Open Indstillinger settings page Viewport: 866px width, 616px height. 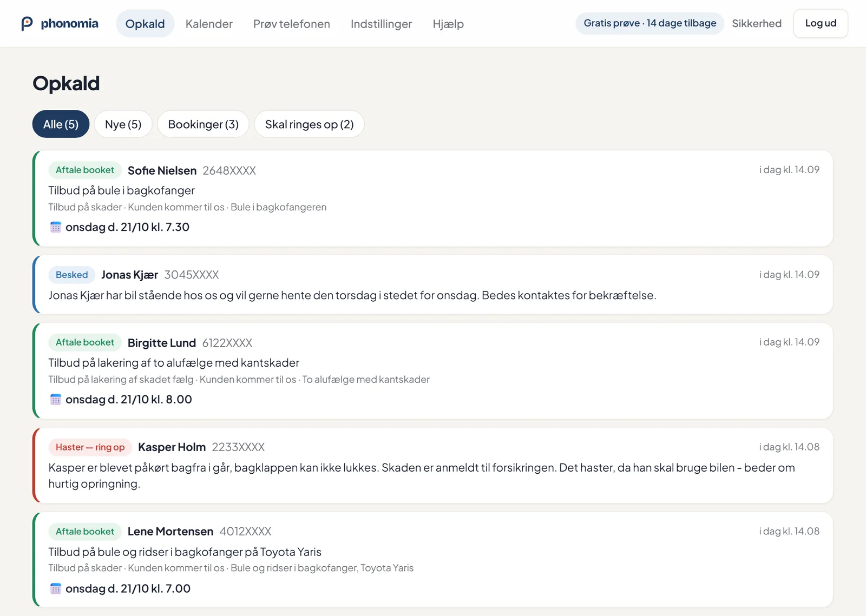tap(381, 24)
